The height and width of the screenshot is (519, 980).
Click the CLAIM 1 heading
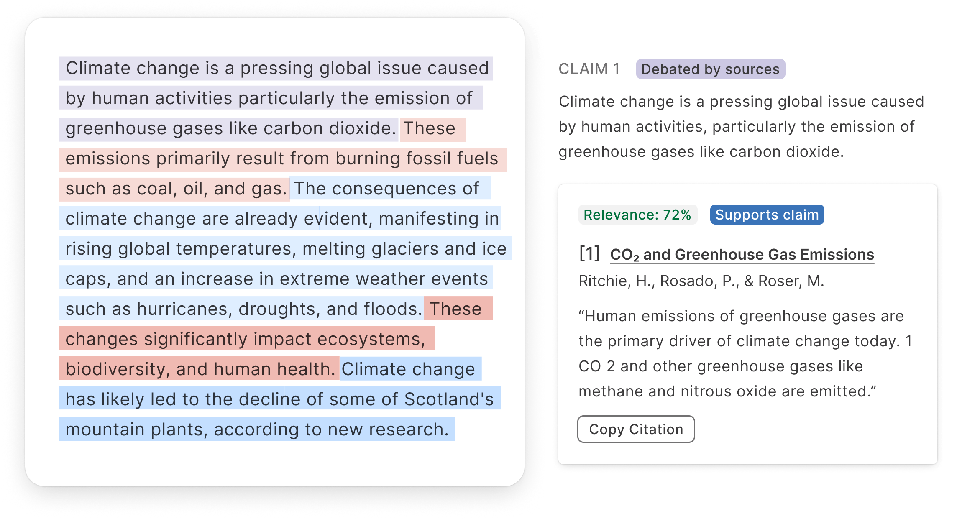click(589, 69)
